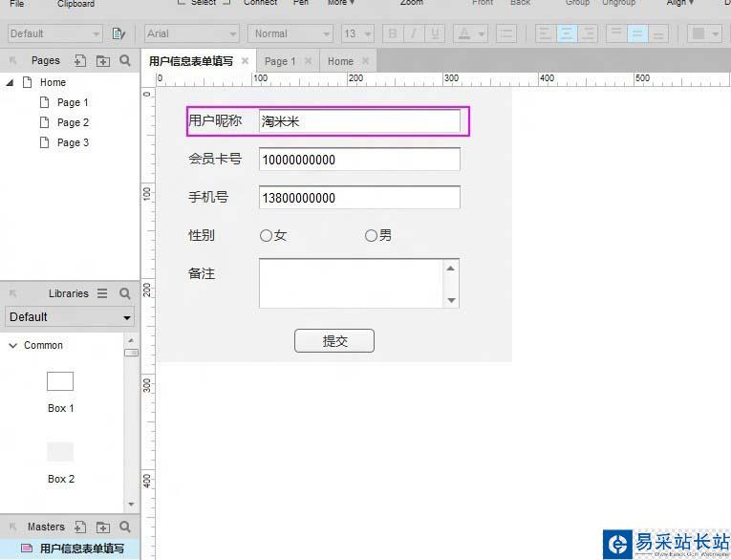Click the Libraries scrollbar down arrow
The image size is (731, 560).
131,504
